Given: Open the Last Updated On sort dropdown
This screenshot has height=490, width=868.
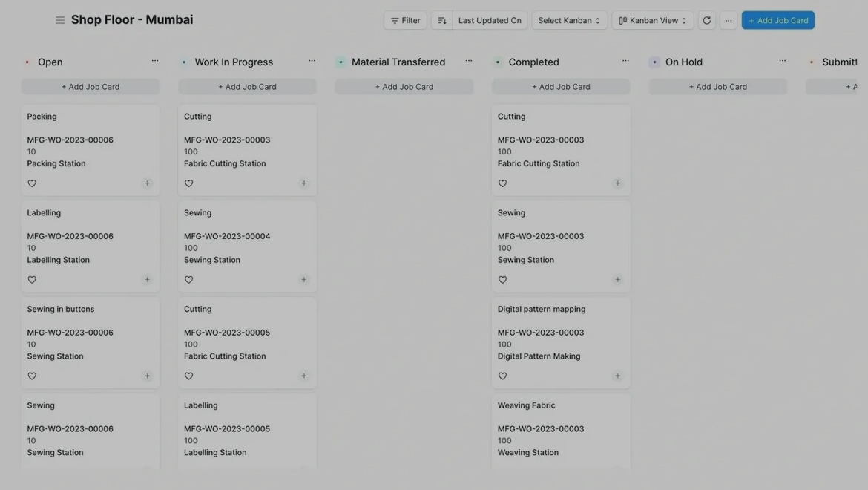Looking at the screenshot, I should 490,20.
